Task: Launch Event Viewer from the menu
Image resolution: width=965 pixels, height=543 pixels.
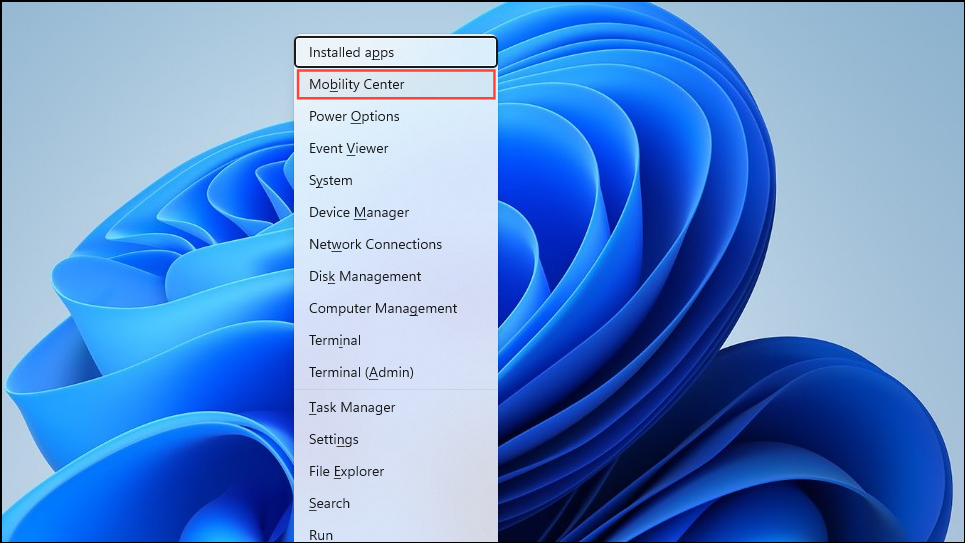Action: coord(396,148)
